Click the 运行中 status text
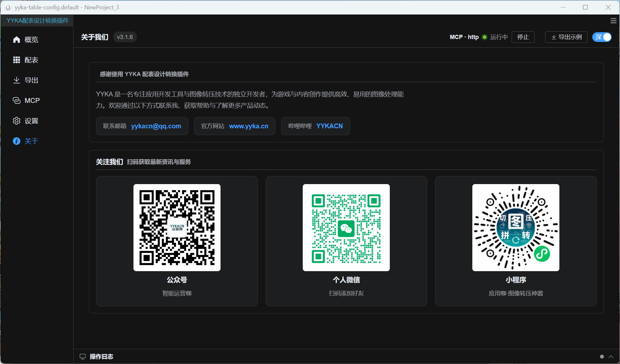 pos(499,37)
